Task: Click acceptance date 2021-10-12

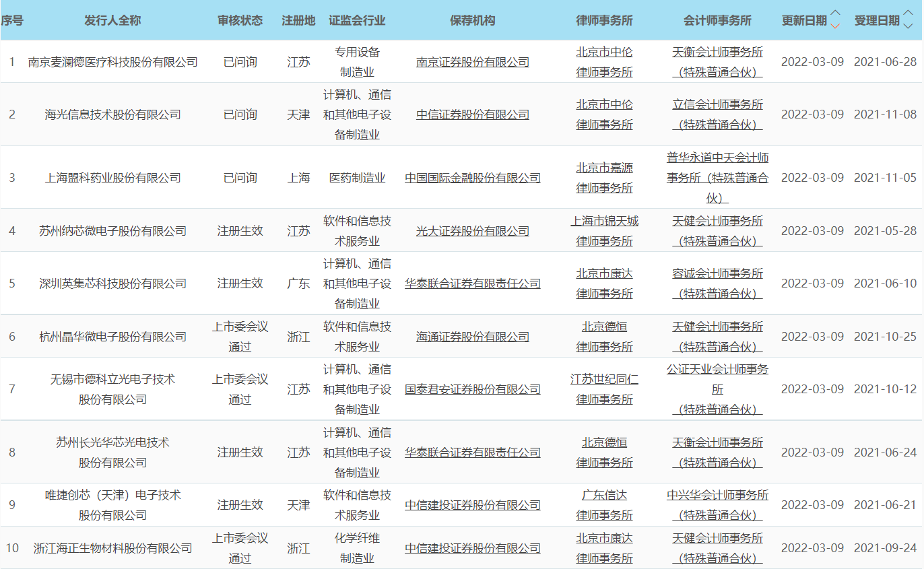Action: (x=885, y=389)
